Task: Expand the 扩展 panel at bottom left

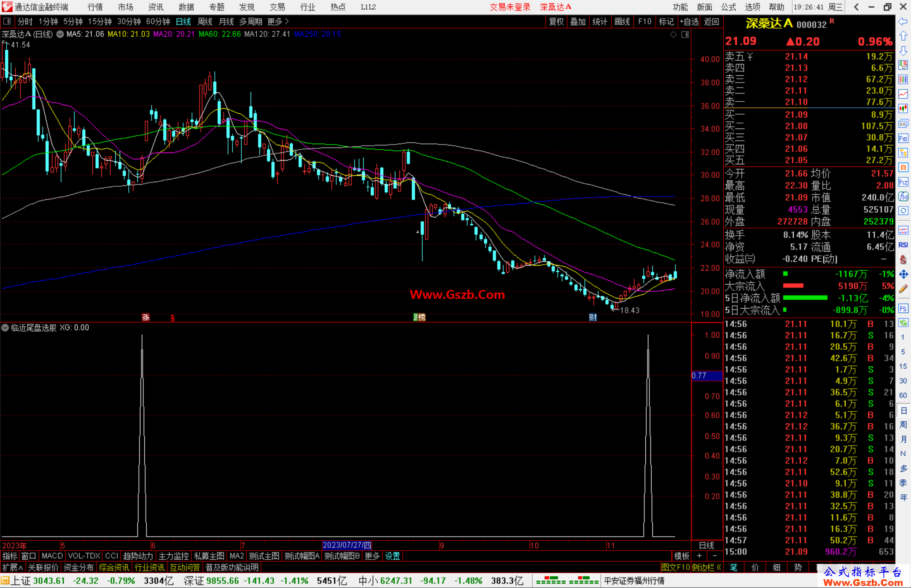Action: coord(12,567)
